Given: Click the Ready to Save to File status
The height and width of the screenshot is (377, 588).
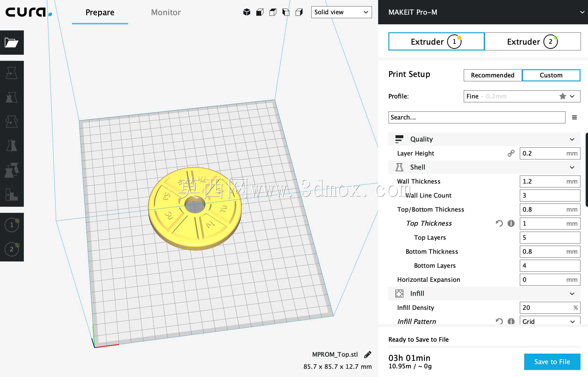Looking at the screenshot, I should (x=419, y=340).
